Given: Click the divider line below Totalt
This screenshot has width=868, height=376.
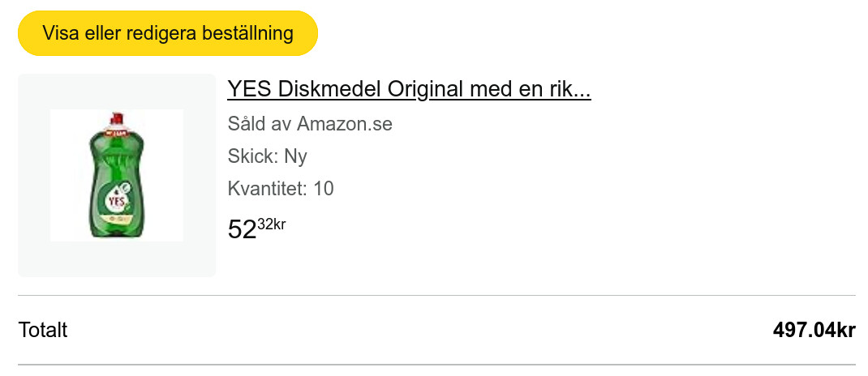Looking at the screenshot, I should click(x=436, y=365).
